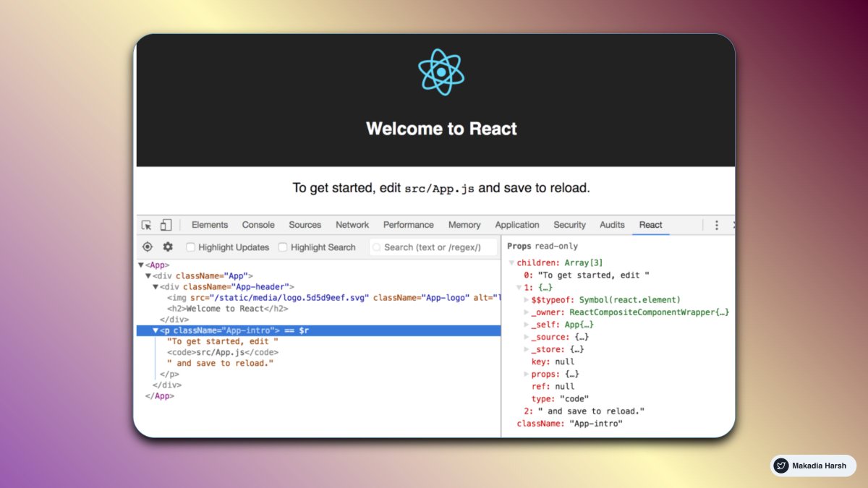Click the Props read-only heading
868x488 pixels.
(x=542, y=246)
